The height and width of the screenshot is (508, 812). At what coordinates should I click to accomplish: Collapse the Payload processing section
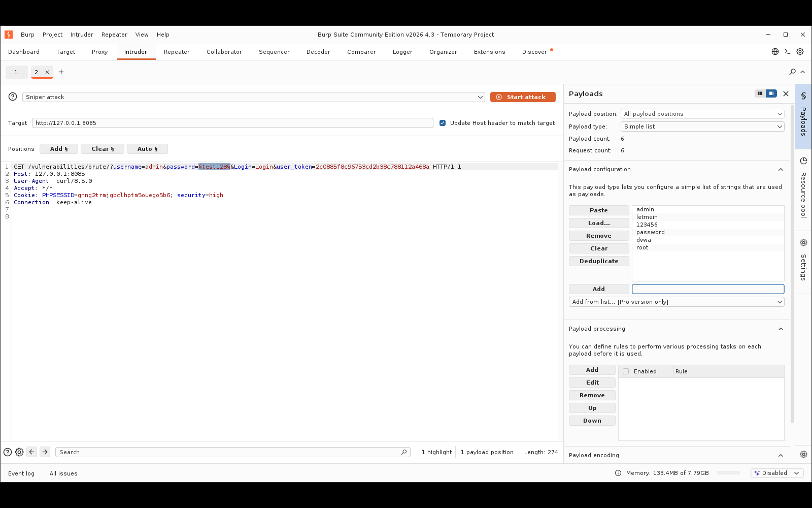pyautogui.click(x=781, y=329)
